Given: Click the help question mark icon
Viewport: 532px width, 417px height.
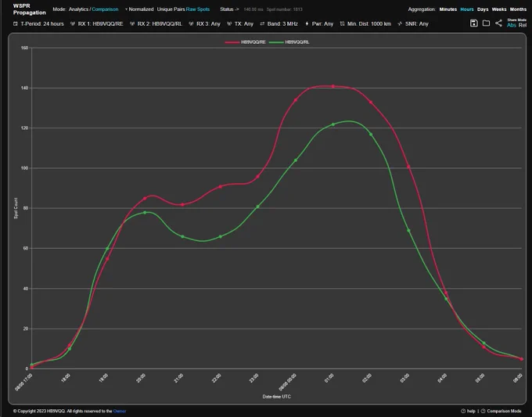Looking at the screenshot, I should click(463, 411).
